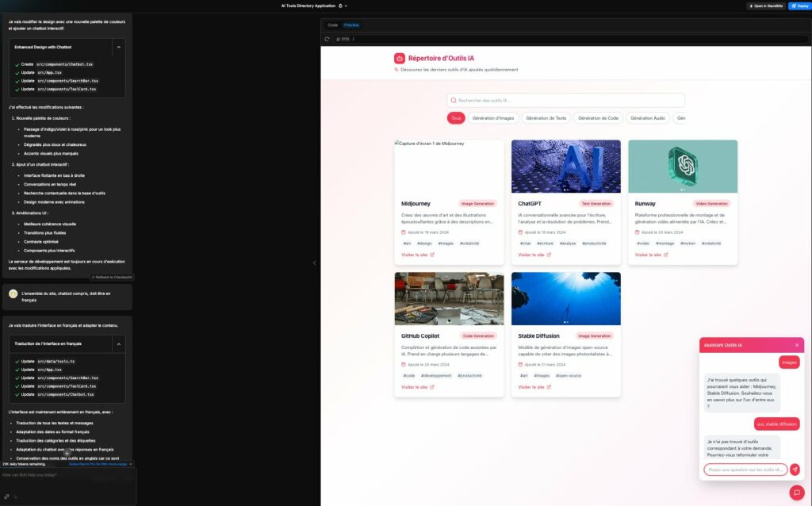Open Visiter le site link for ChatGPT

point(534,255)
